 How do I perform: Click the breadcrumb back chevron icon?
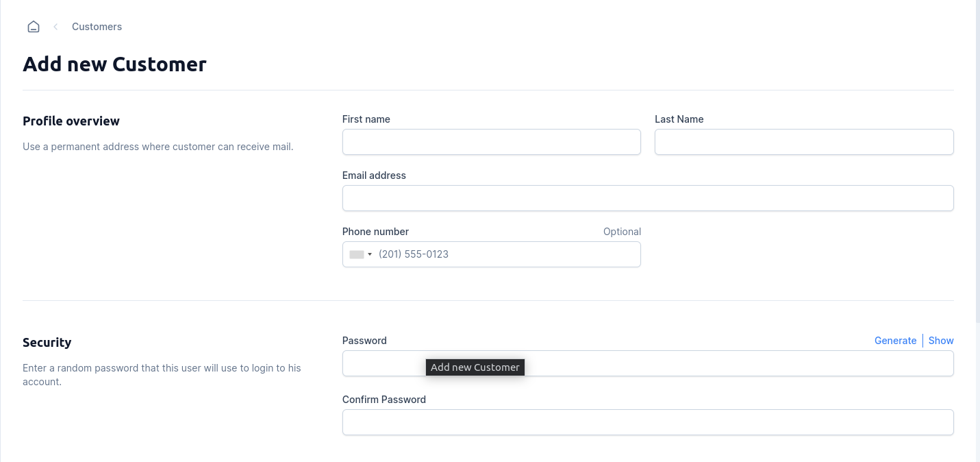pyautogui.click(x=55, y=27)
